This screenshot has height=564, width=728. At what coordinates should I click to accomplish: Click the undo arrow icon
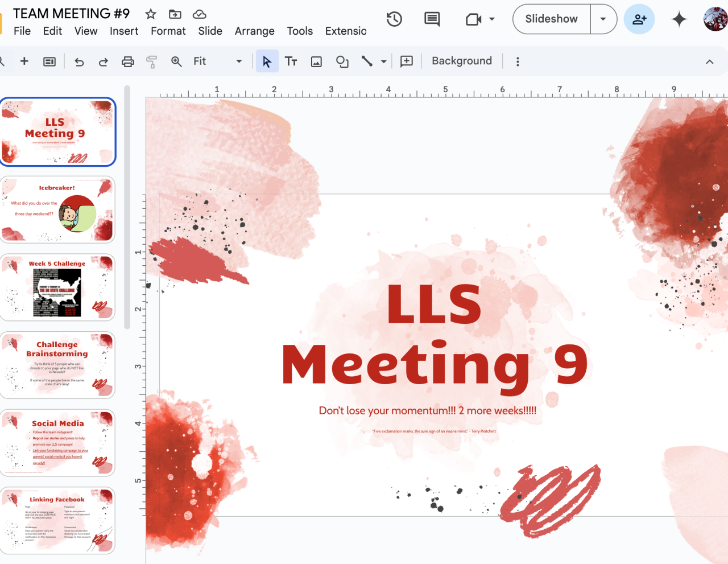[79, 61]
